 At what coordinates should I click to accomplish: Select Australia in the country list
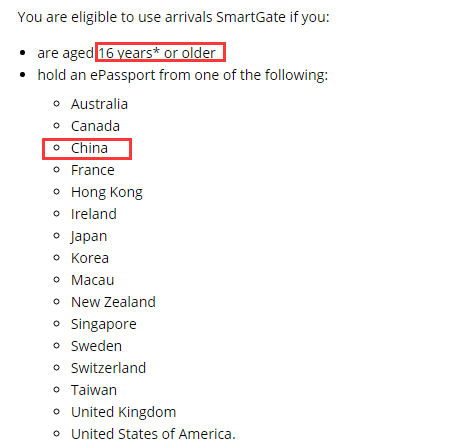(99, 104)
